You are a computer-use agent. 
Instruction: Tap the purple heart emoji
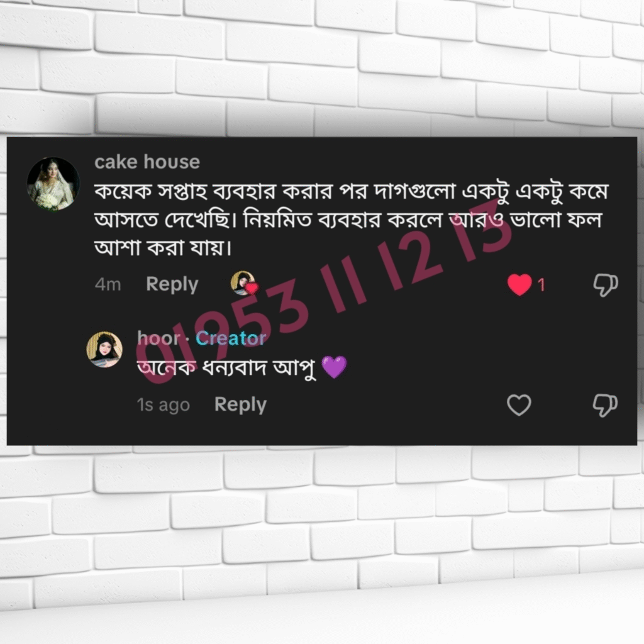[335, 367]
